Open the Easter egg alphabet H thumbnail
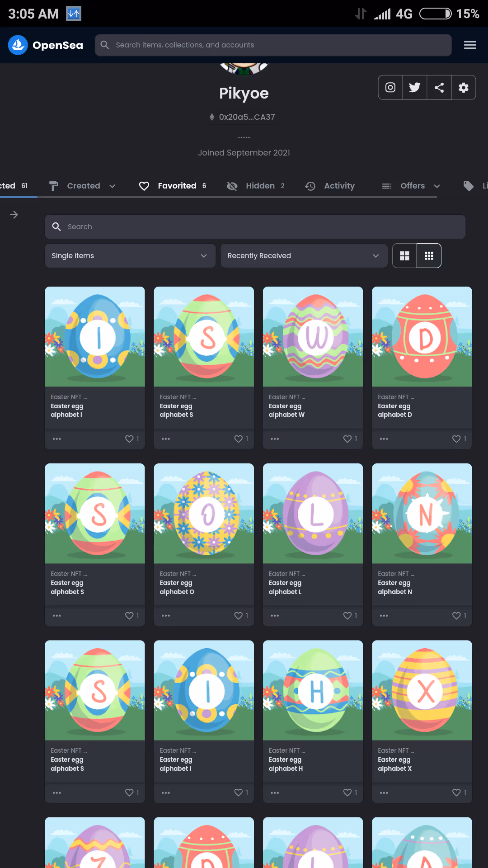Viewport: 488px width, 868px height. [x=313, y=690]
